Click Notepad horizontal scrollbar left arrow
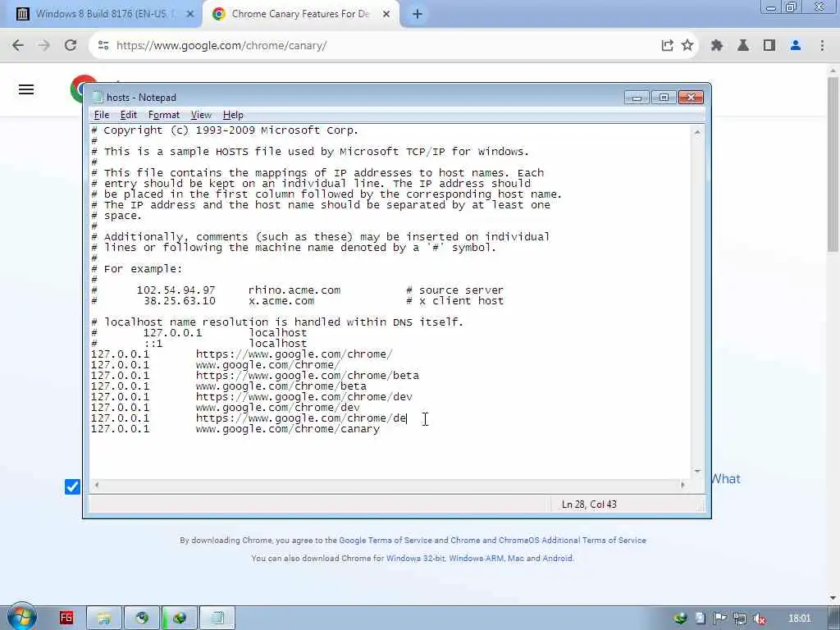840x630 pixels. coord(97,485)
